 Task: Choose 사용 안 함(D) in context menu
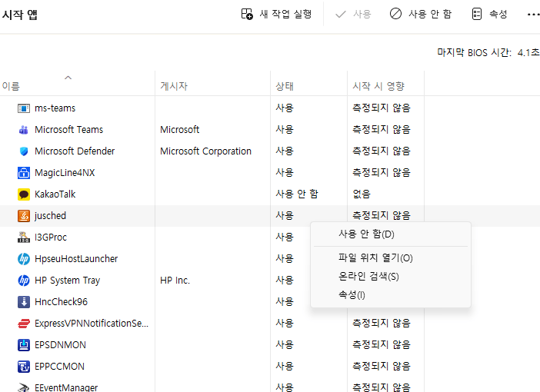coord(366,234)
